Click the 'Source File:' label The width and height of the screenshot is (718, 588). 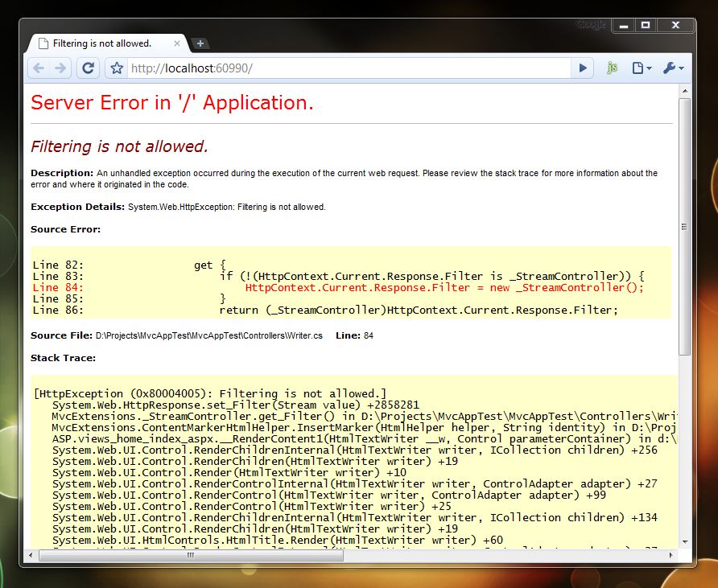click(x=61, y=335)
